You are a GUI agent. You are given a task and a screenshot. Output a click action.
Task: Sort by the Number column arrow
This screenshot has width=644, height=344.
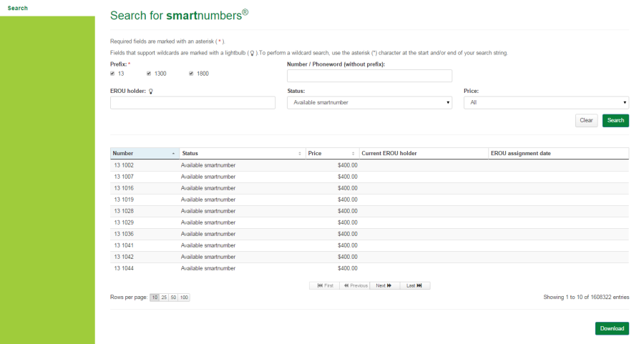pos(173,154)
